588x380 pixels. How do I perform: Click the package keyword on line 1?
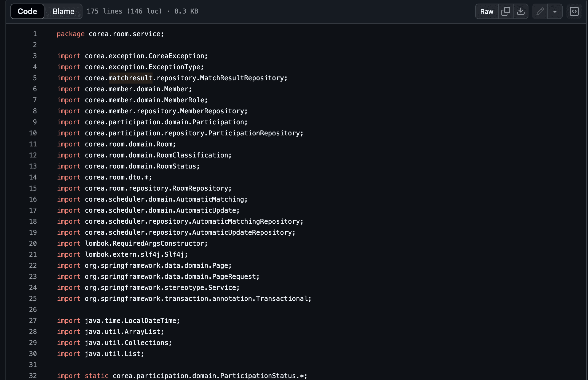tap(71, 34)
